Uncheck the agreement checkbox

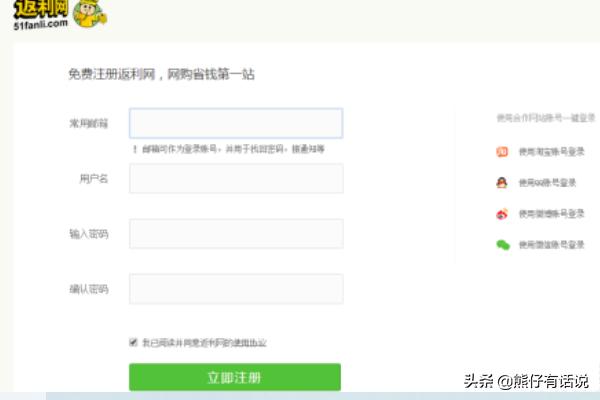click(x=133, y=342)
